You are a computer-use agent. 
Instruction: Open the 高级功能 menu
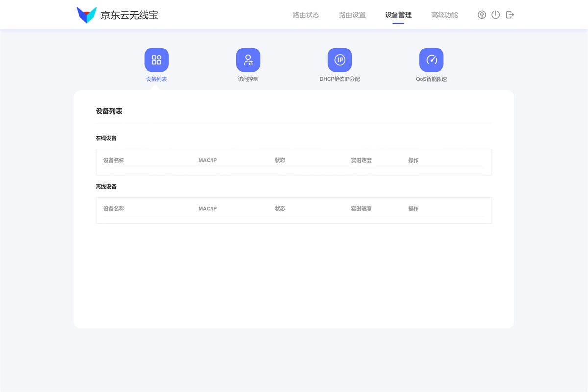click(444, 15)
